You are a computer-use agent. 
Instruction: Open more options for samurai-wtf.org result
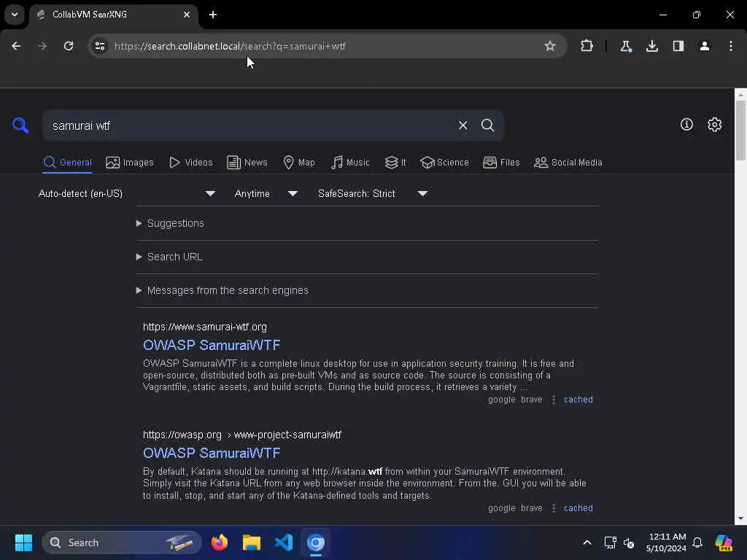click(x=553, y=400)
